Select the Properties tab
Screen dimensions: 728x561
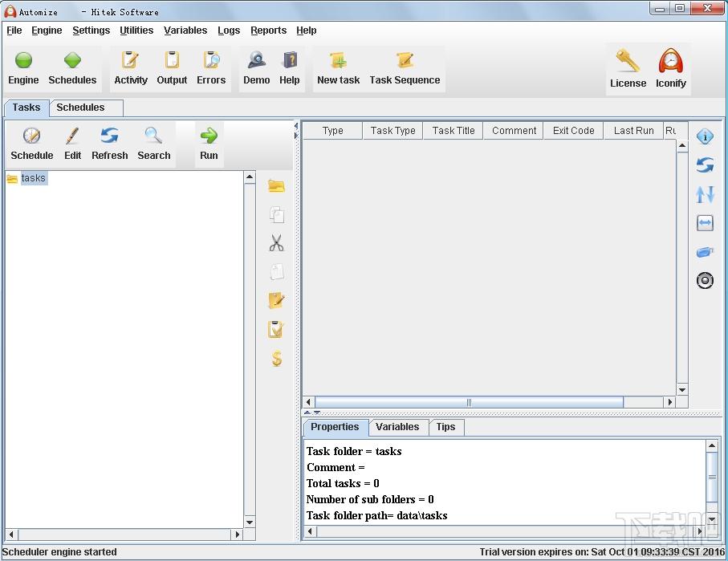[x=335, y=427]
